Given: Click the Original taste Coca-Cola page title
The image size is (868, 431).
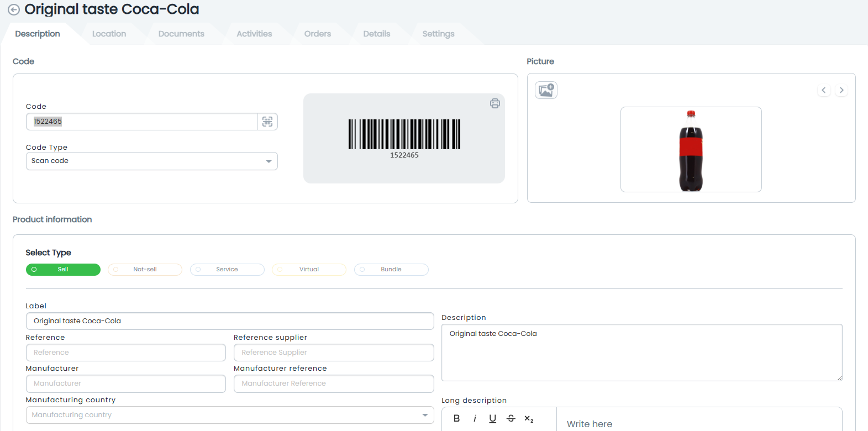Looking at the screenshot, I should point(112,9).
